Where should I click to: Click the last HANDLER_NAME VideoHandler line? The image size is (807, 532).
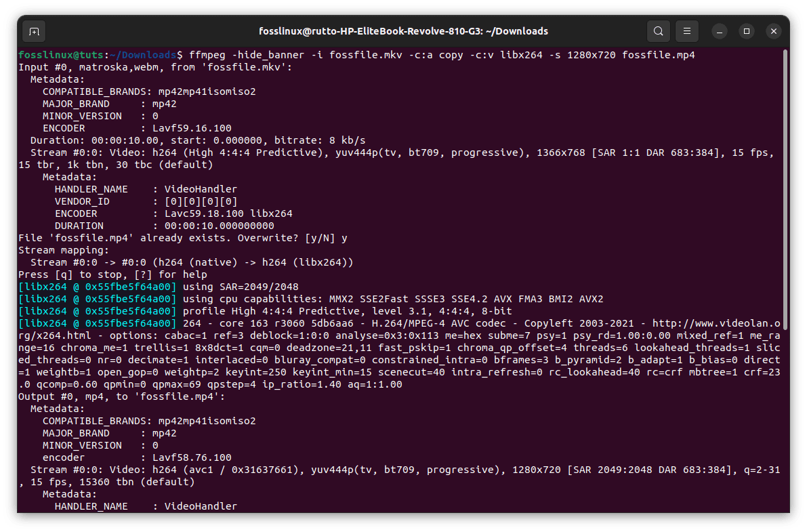point(146,507)
